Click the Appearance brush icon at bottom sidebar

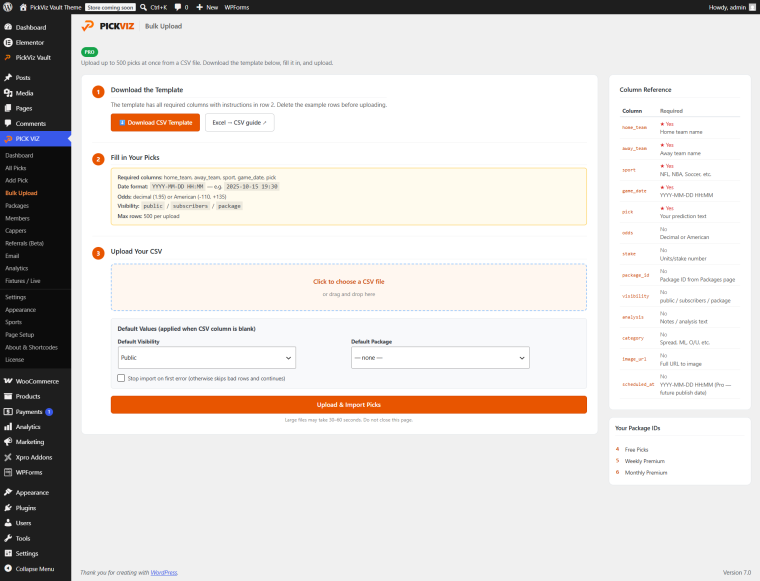pyautogui.click(x=8, y=492)
